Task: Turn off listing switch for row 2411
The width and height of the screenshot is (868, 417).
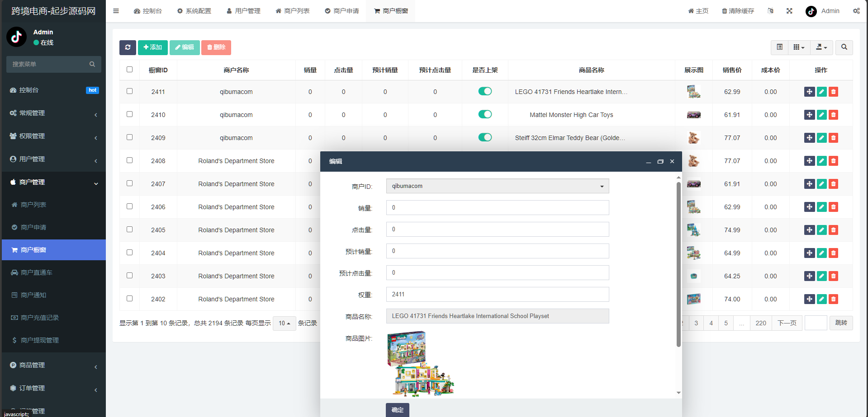Action: (485, 91)
